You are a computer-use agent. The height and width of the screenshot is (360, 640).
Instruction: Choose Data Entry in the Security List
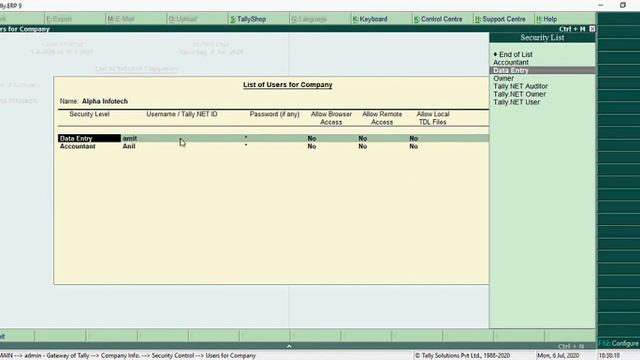pyautogui.click(x=542, y=70)
